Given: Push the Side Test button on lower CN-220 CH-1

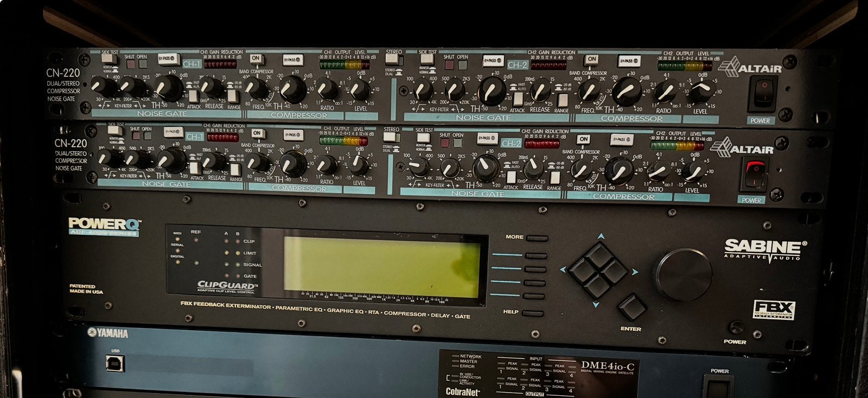Looking at the screenshot, I should coord(116,130).
